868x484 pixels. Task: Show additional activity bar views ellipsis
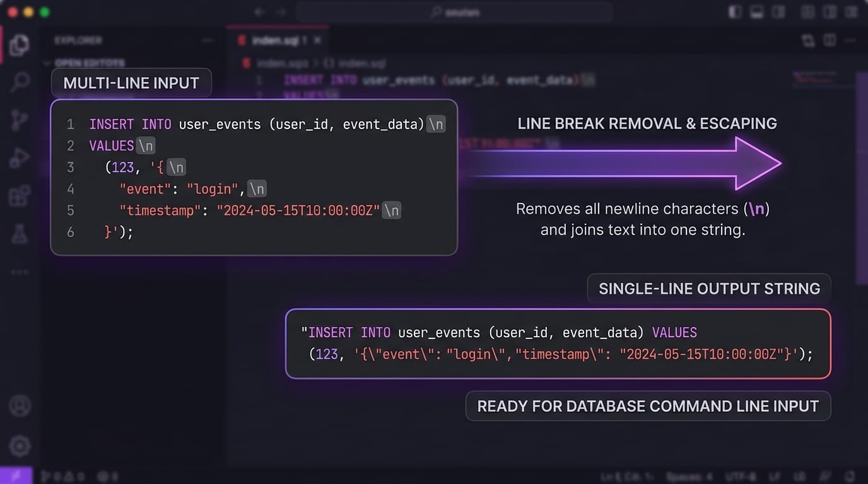(20, 272)
